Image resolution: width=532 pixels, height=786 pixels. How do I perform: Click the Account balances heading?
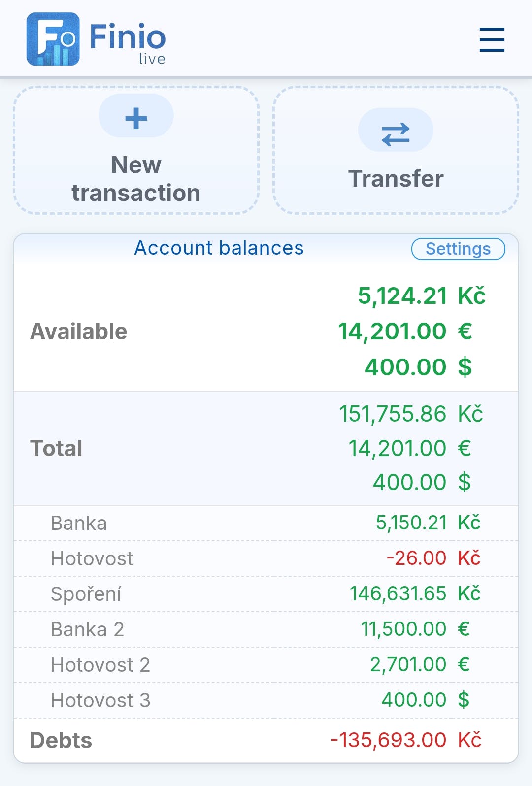point(219,248)
